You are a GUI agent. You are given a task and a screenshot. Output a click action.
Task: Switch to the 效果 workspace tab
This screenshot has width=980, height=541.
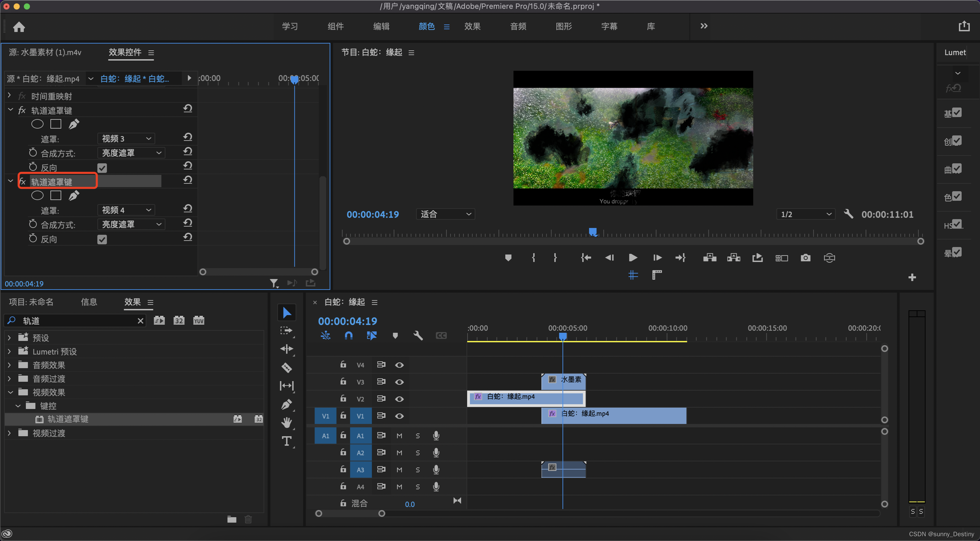[472, 26]
